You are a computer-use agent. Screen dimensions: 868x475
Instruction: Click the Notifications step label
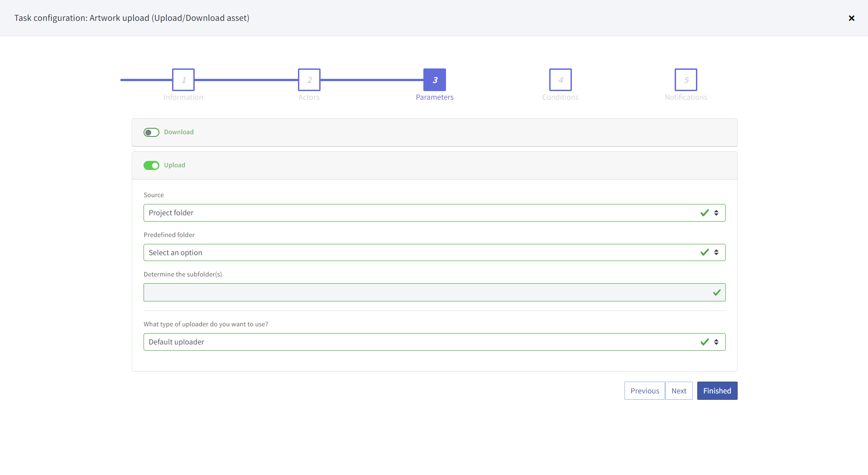click(x=686, y=97)
